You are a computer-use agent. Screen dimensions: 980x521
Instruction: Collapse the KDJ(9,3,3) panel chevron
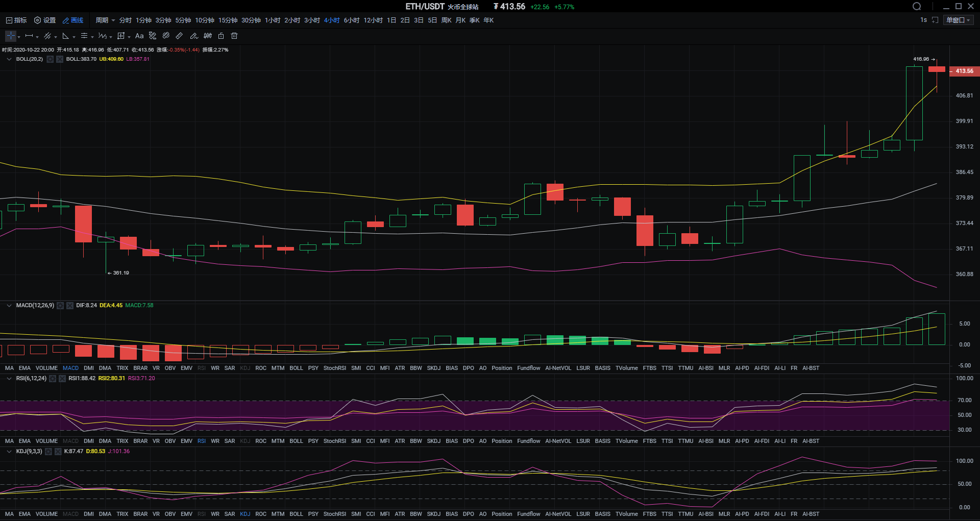point(9,452)
